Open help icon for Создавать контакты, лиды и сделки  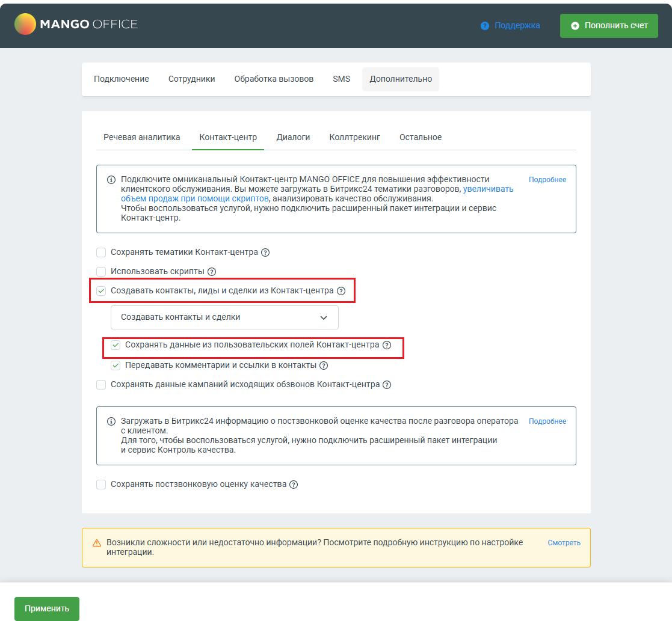click(x=341, y=291)
